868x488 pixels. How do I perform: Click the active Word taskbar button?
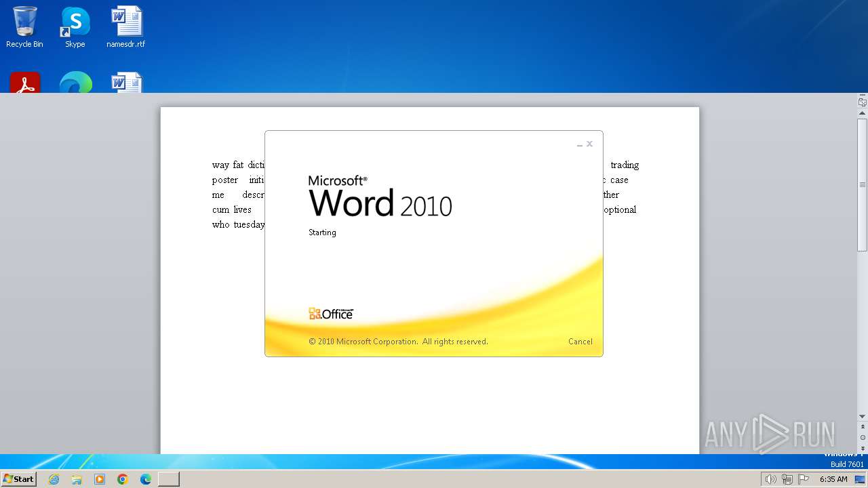pos(169,479)
